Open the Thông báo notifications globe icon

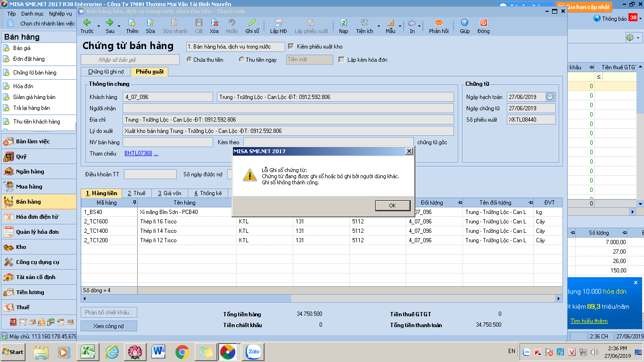coord(597,18)
